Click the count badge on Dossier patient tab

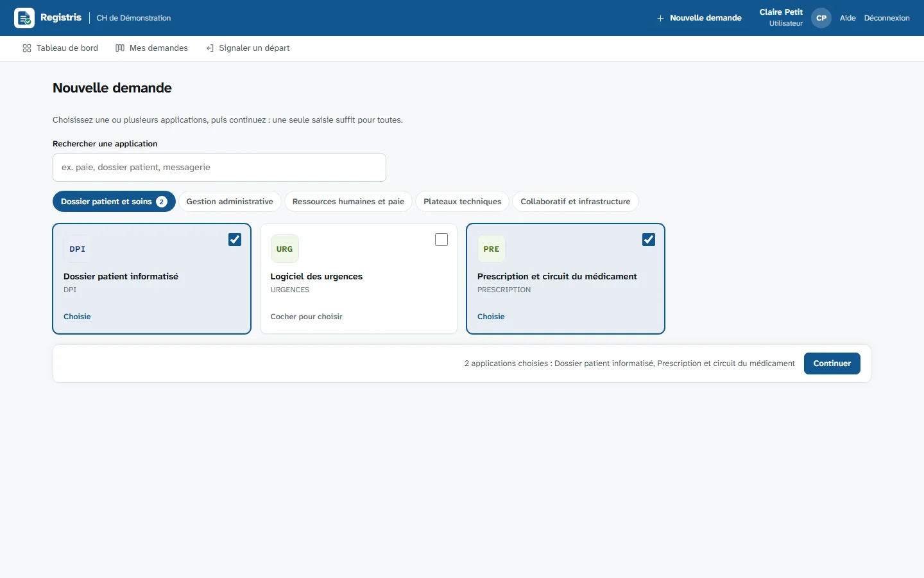tap(162, 202)
